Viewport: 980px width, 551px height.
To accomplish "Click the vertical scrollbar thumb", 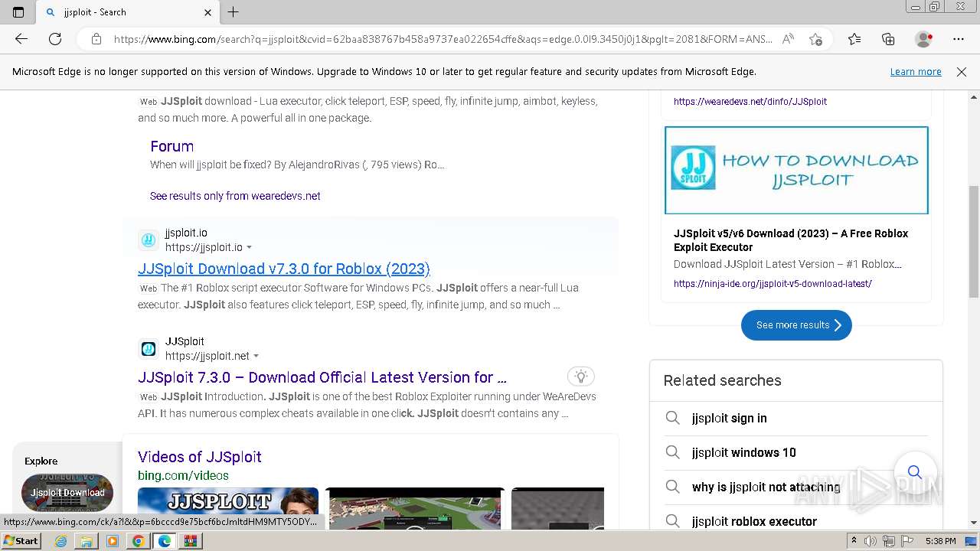I will [x=974, y=241].
